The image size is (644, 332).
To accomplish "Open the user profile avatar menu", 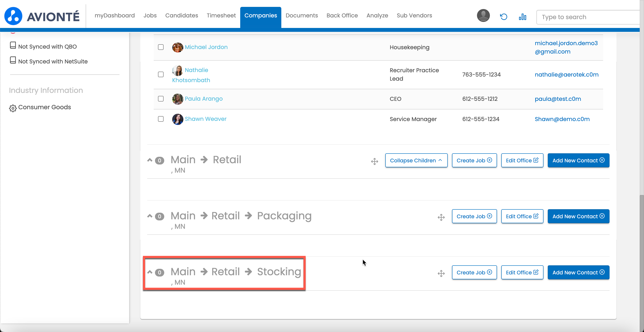I will (x=483, y=16).
